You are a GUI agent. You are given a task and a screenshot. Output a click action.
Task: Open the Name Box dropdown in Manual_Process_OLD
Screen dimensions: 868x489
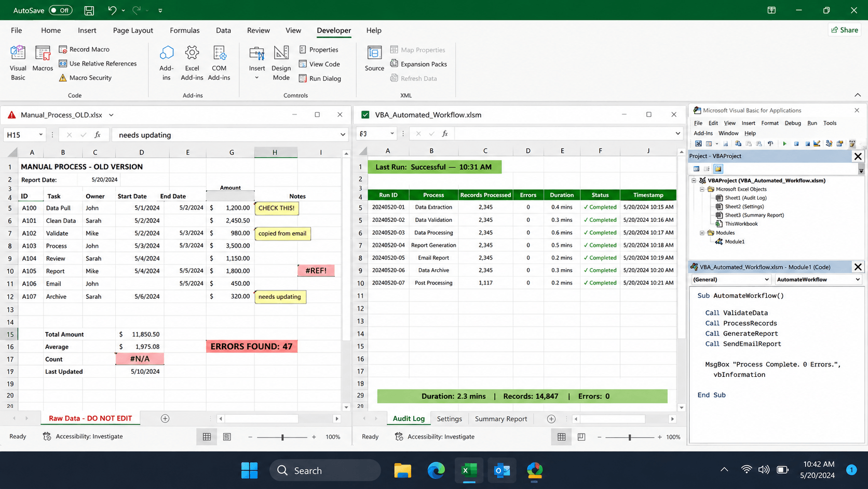[40, 135]
